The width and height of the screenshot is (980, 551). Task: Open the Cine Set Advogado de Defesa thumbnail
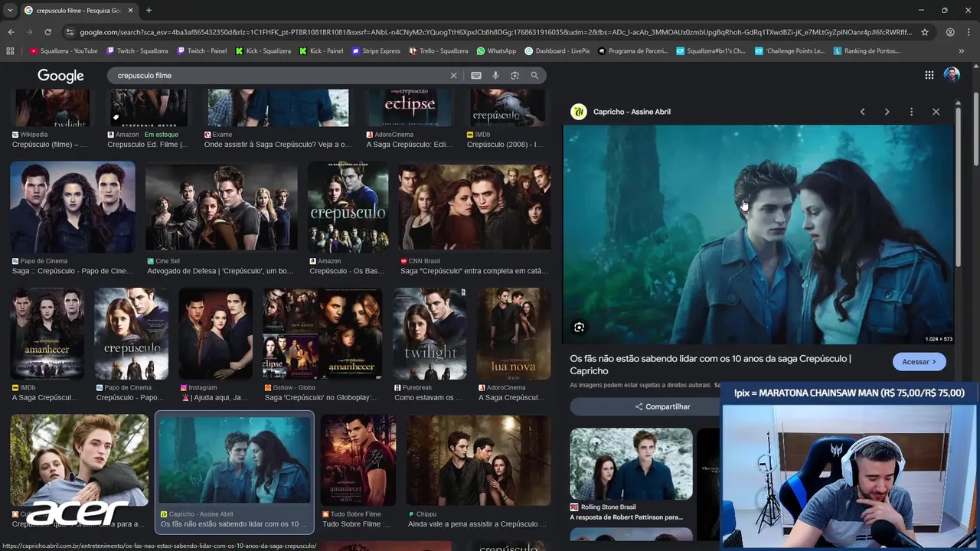pyautogui.click(x=221, y=206)
